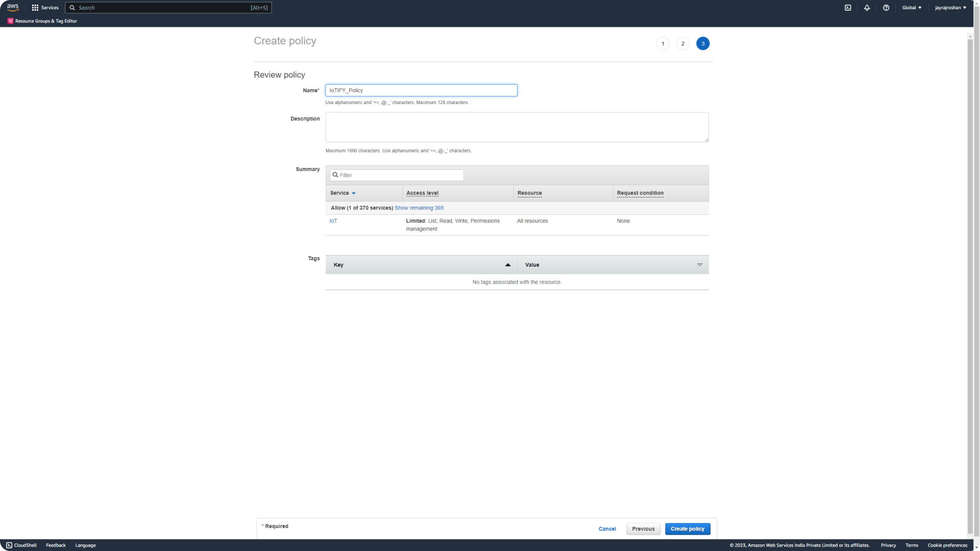980x551 pixels.
Task: Sort tags by Key ascending arrow
Action: point(507,265)
